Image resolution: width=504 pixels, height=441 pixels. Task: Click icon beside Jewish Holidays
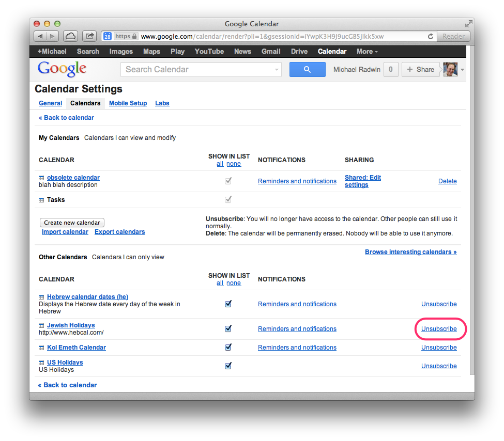[41, 326]
